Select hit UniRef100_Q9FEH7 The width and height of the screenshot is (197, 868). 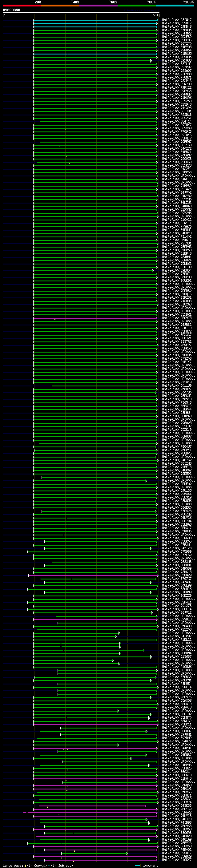click(x=177, y=142)
